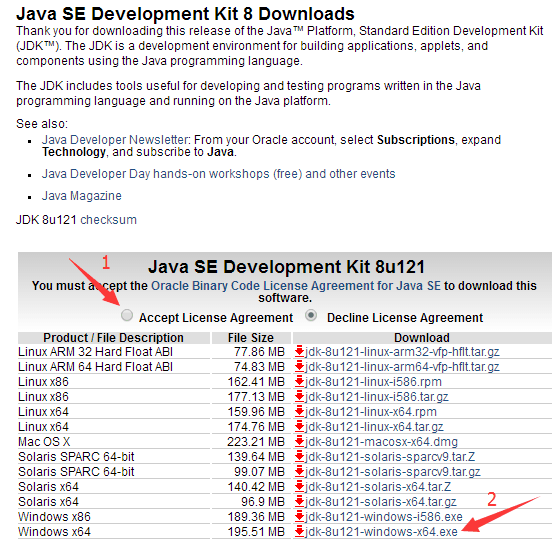Download jdk-8u121-solaris-sparcv9.tar.gz file link
Viewport: 559px width, 549px height.
(393, 472)
